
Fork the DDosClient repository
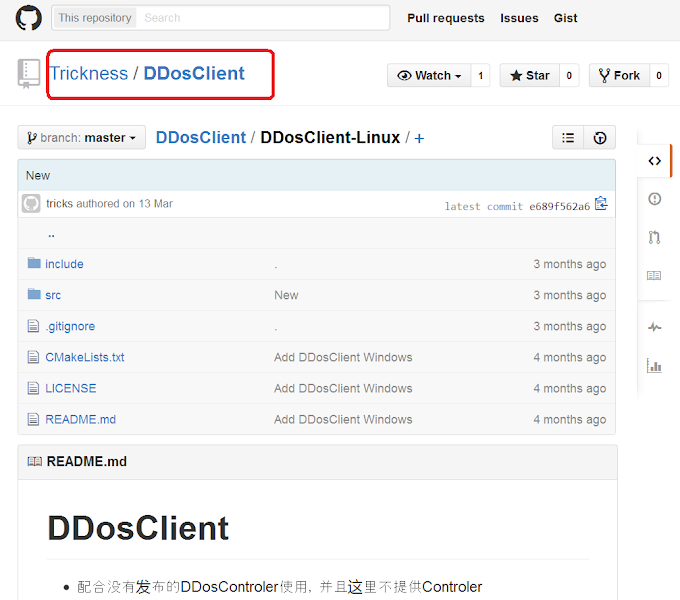point(619,75)
